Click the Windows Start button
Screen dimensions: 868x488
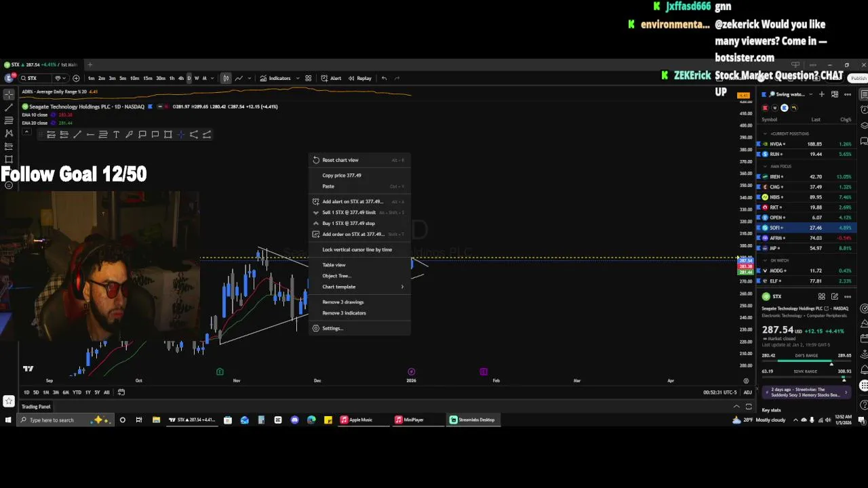tap(8, 420)
